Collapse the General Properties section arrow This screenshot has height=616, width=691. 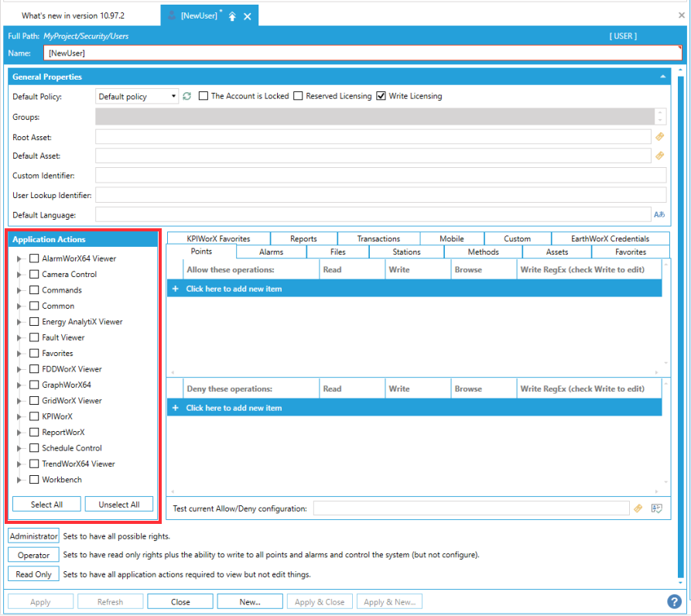(663, 77)
